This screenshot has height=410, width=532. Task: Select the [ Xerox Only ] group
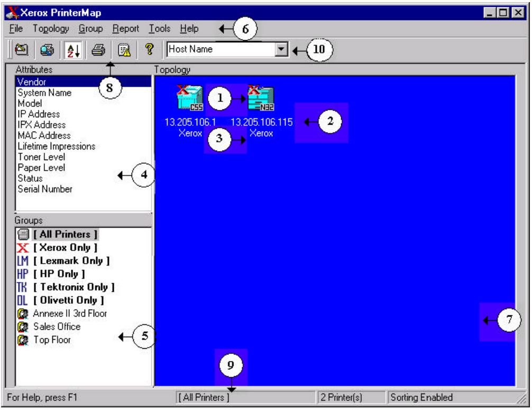65,247
